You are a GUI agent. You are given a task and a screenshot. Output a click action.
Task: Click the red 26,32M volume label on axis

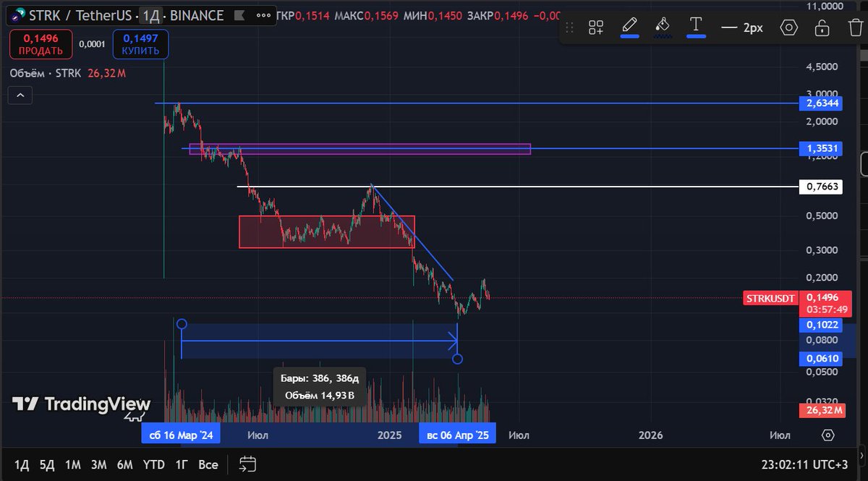click(822, 410)
